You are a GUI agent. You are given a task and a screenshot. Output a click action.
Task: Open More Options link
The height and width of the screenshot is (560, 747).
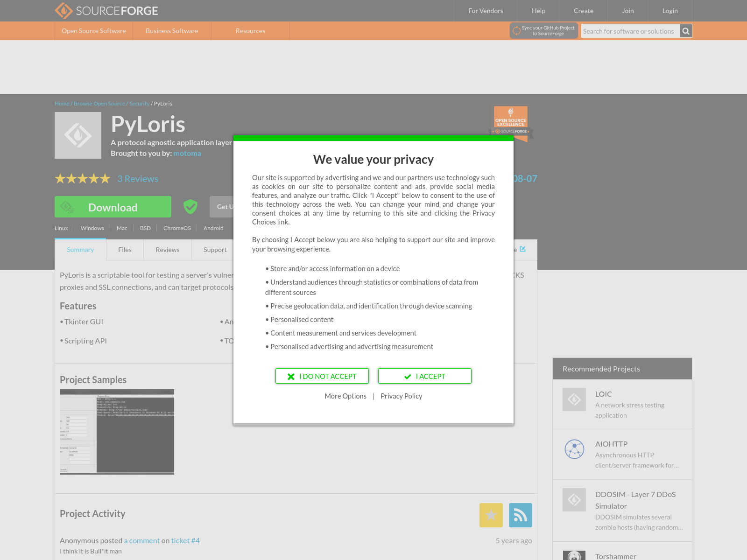[x=345, y=396]
